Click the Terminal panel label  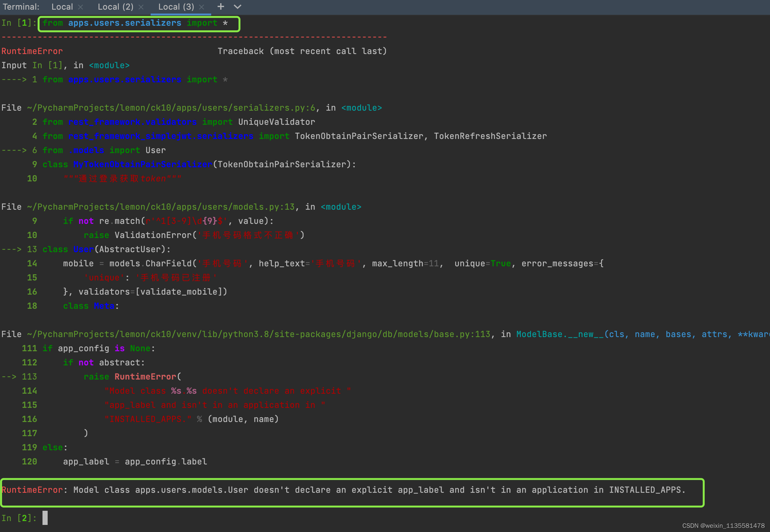coord(21,7)
